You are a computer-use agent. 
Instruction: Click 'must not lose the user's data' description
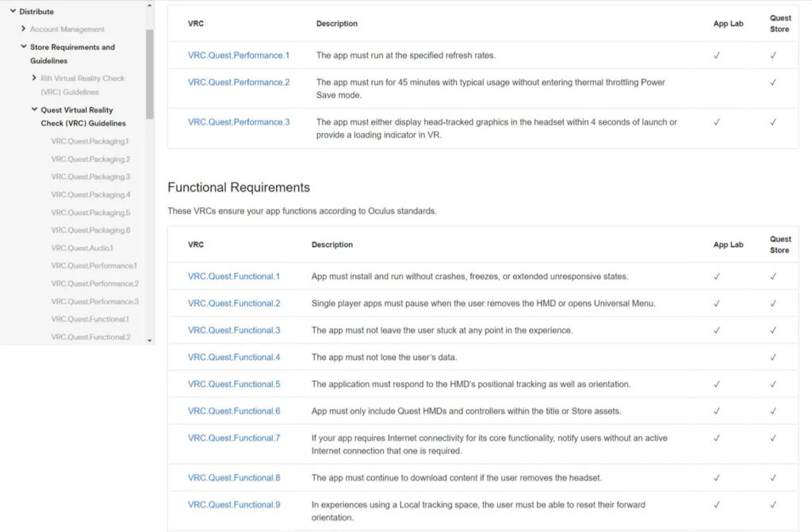coord(385,357)
